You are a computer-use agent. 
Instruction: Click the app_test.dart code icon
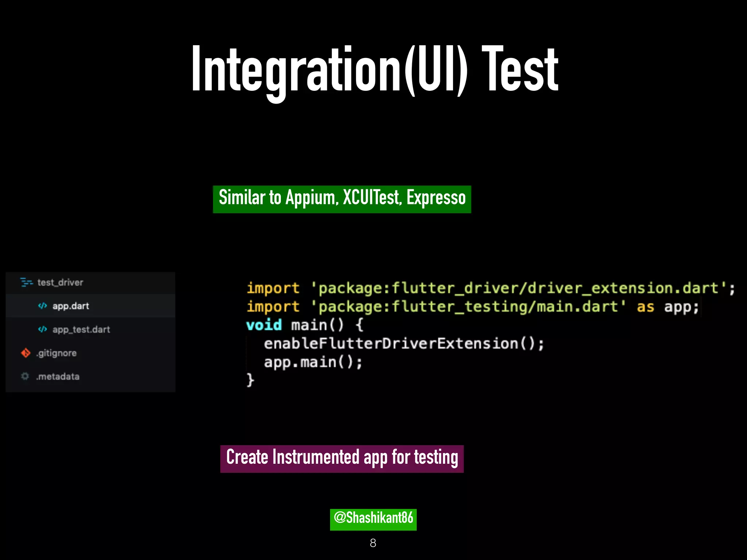43,329
